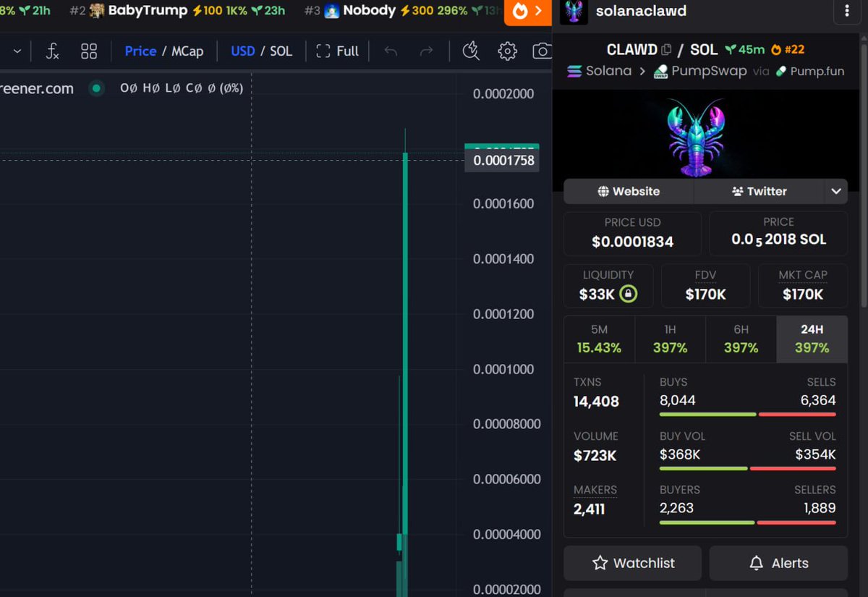Copy the CLAWD token address
The image size is (868, 597).
pyautogui.click(x=667, y=49)
